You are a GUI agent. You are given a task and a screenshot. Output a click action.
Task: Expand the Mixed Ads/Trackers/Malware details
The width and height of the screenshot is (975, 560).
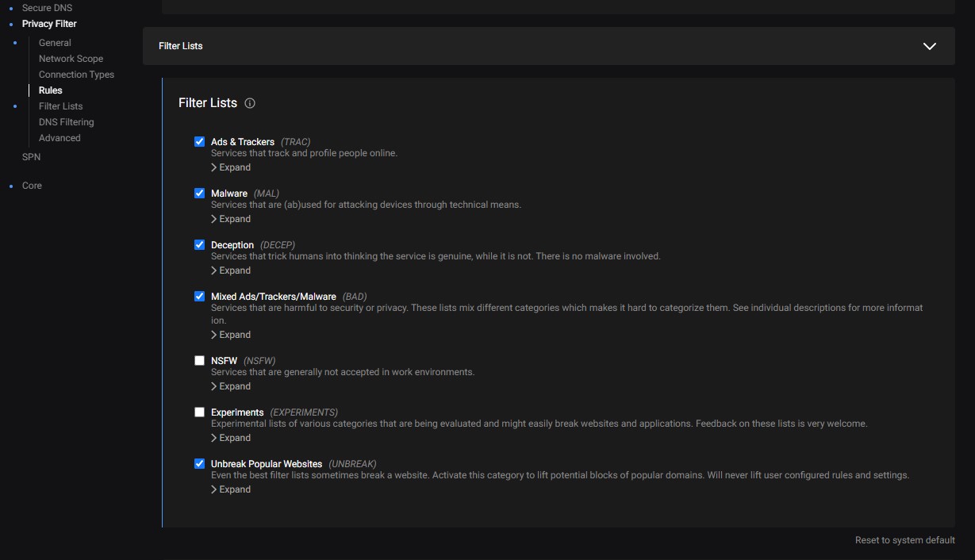(x=231, y=335)
